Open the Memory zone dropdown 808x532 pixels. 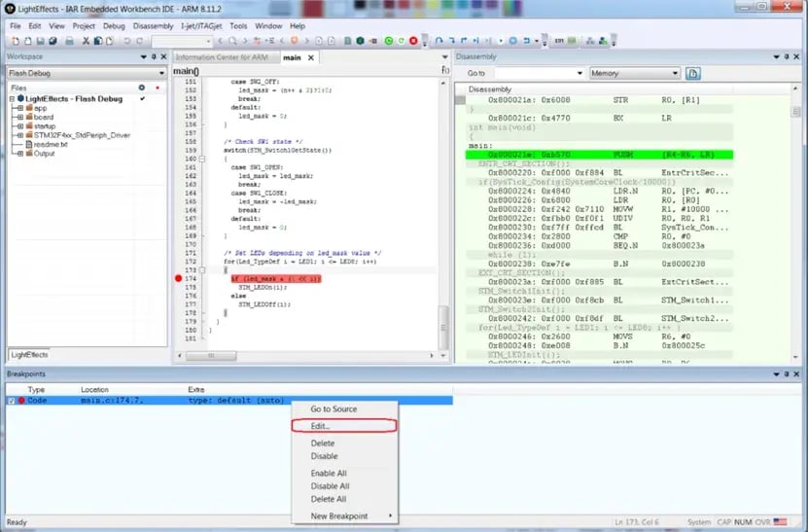pyautogui.click(x=675, y=73)
